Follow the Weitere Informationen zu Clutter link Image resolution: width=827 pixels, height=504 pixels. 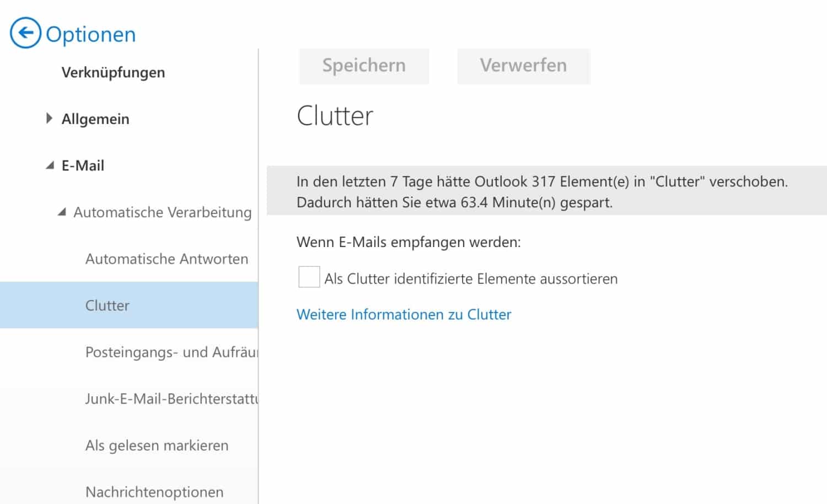tap(404, 314)
